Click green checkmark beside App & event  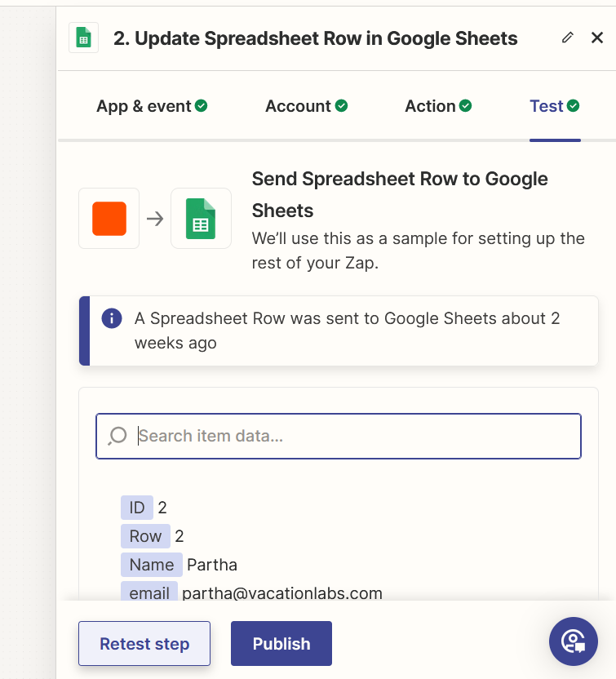[201, 106]
